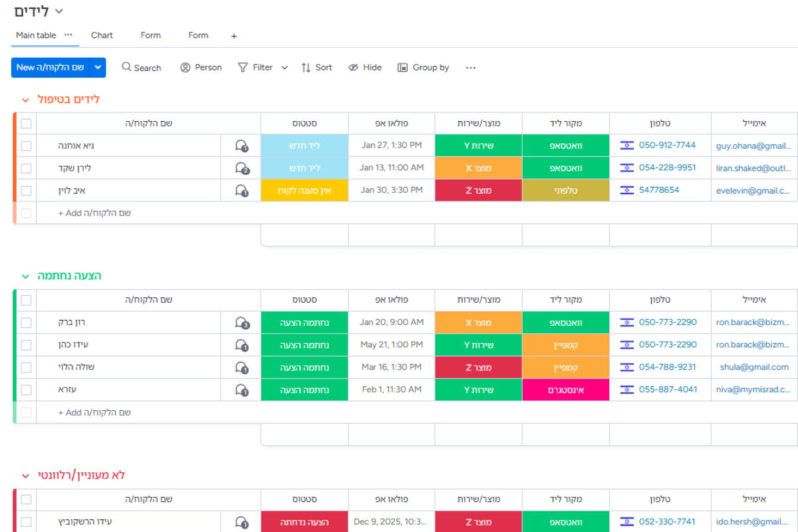Click the Search magnifier in the toolbar
This screenshot has width=798, height=532.
(x=126, y=67)
